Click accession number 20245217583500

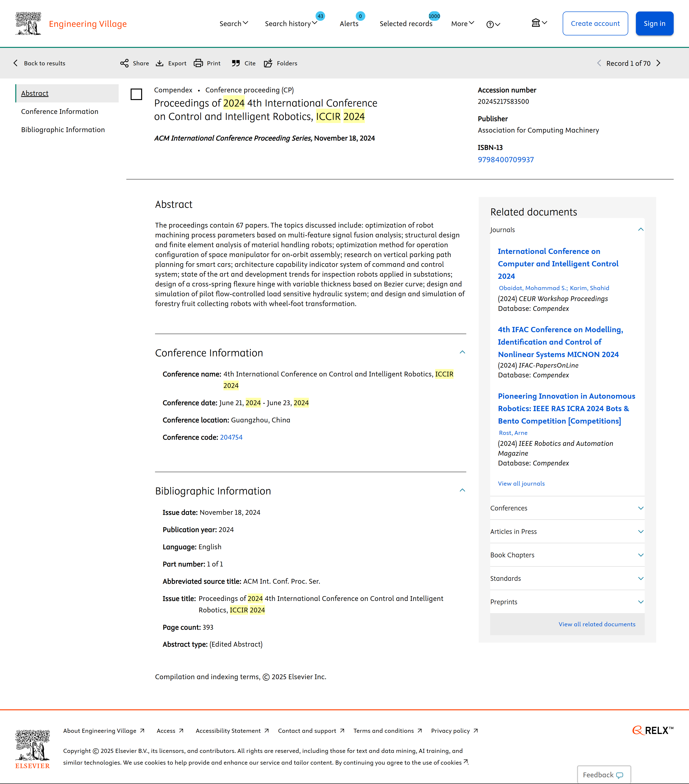[503, 102]
